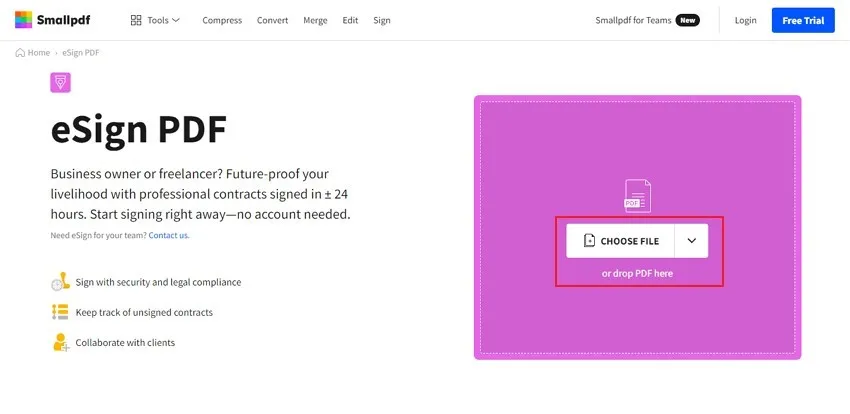
Task: Start the Free Trial
Action: coord(803,20)
